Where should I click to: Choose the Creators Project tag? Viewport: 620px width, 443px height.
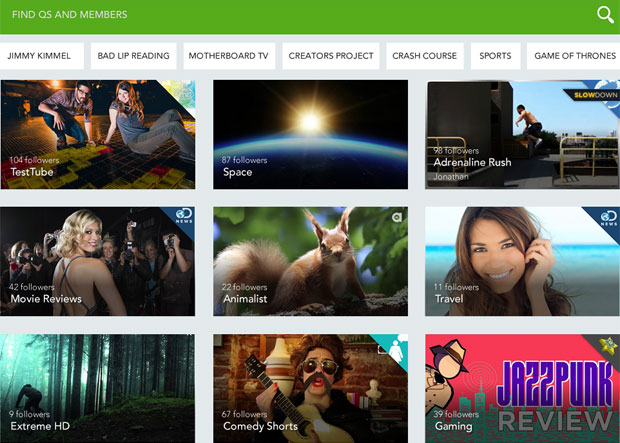[x=331, y=56]
